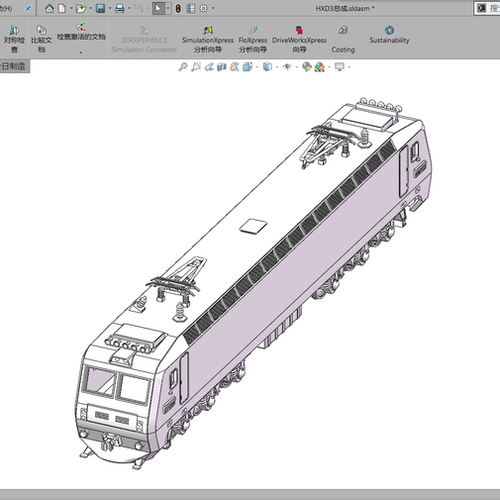The image size is (500, 500).
Task: Open File Properties list icon
Action: [x=191, y=8]
